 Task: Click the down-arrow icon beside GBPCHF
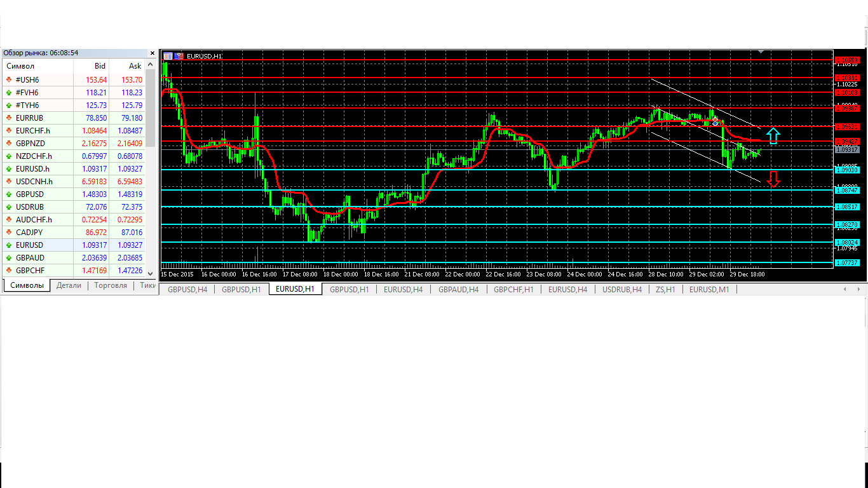tap(9, 271)
